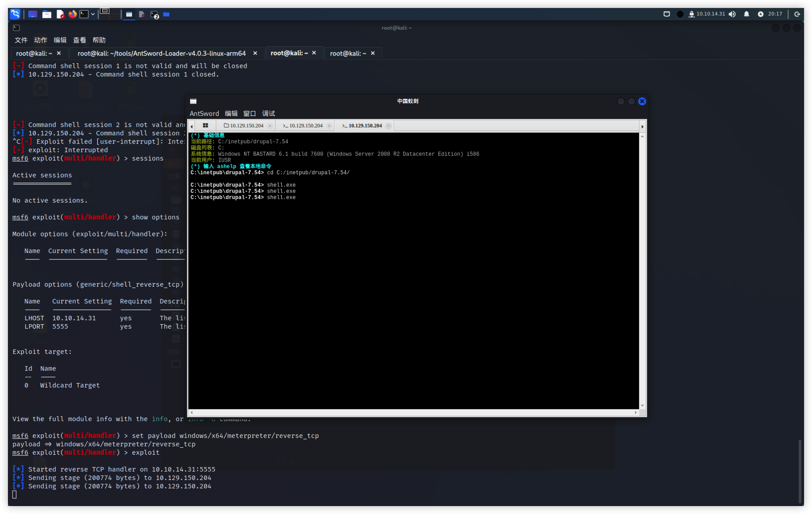Click the VPN IP 10.10.14.31 indicator

[710, 14]
